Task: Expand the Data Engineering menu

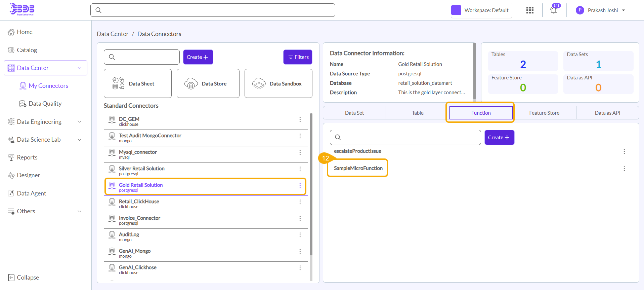Action: pos(79,122)
